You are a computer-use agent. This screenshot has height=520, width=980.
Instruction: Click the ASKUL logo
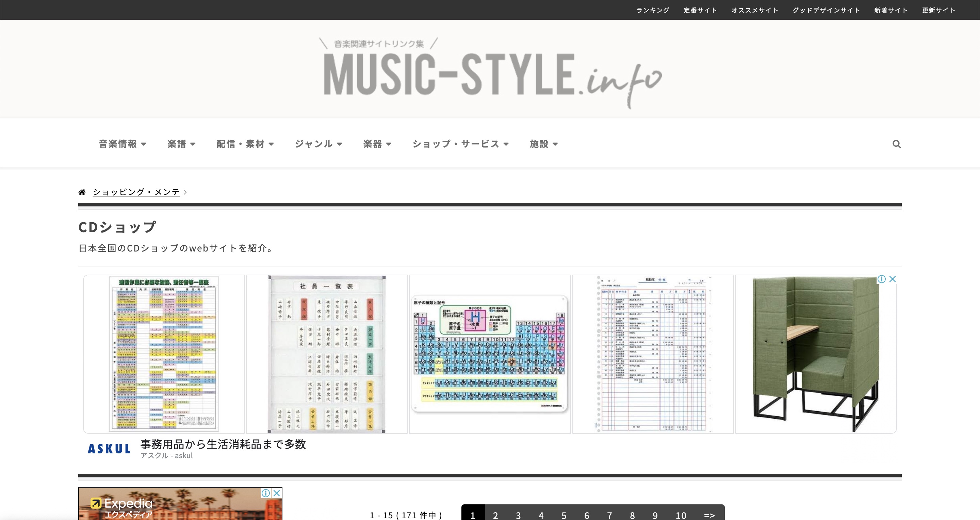pos(109,449)
